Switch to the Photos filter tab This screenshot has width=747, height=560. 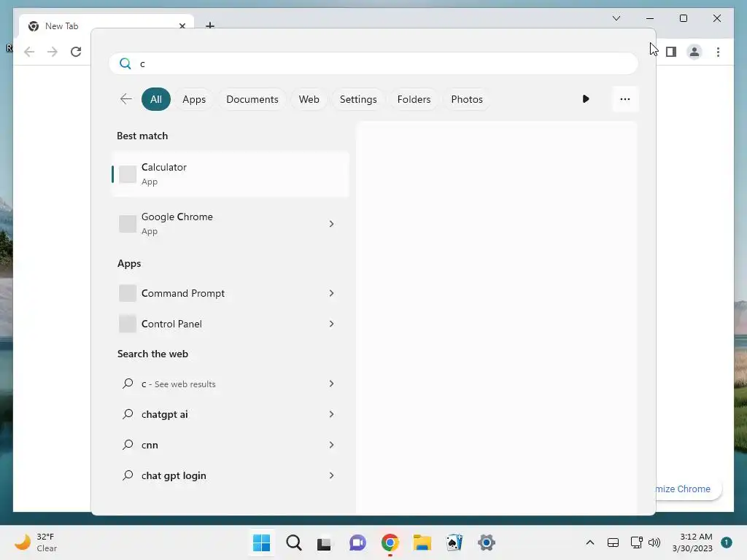pos(467,99)
